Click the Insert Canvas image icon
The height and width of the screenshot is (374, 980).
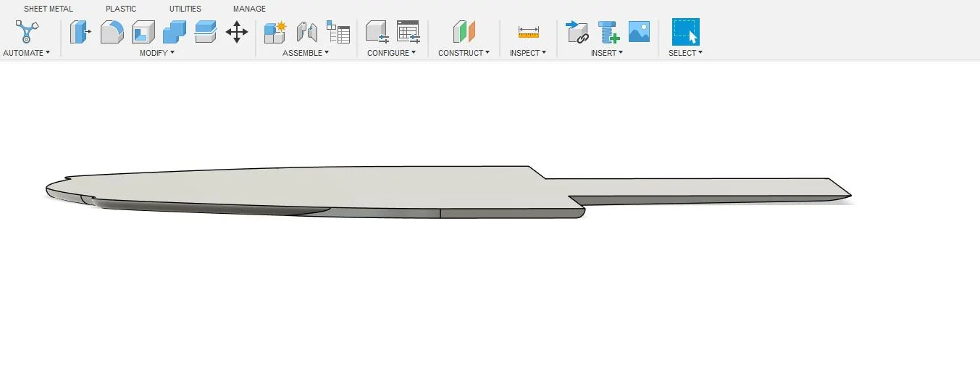coord(639,32)
